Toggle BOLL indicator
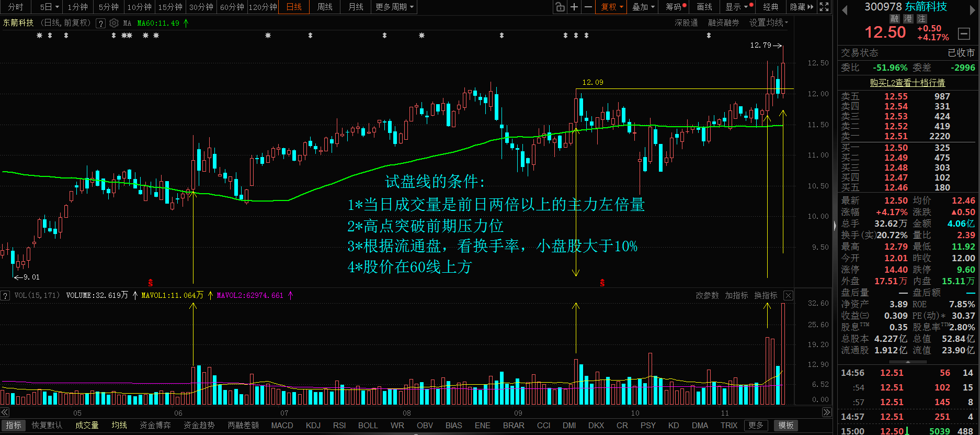 point(368,425)
